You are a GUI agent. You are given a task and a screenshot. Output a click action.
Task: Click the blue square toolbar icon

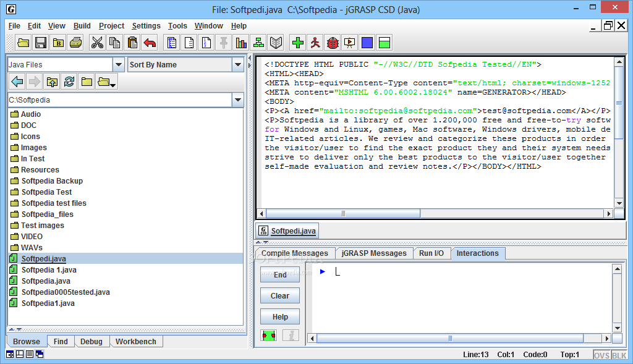367,43
